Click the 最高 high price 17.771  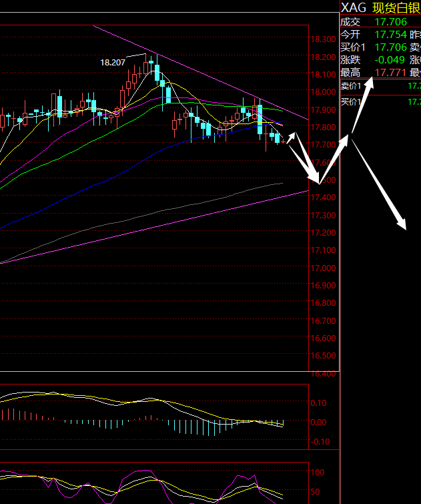pyautogui.click(x=390, y=72)
